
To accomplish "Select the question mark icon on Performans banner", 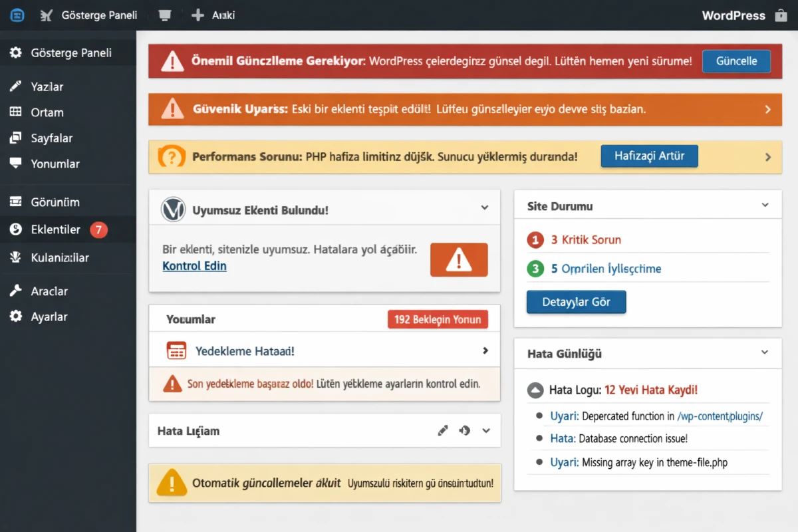I will click(x=172, y=156).
